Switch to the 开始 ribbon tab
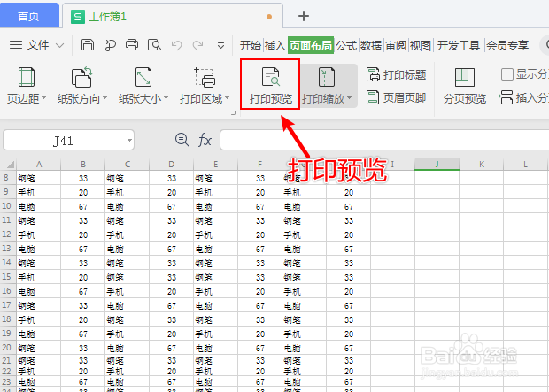Viewport: 549px width, 392px height. 251,45
